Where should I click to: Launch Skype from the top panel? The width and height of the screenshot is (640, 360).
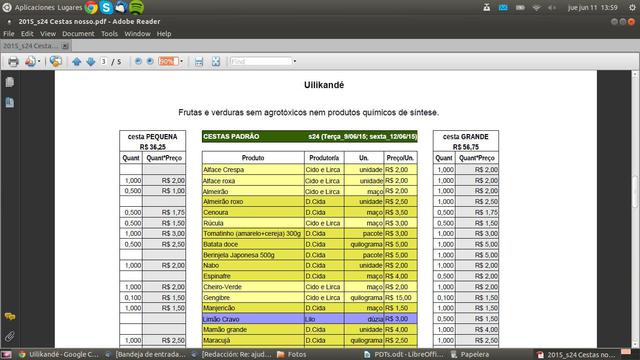(x=106, y=7)
